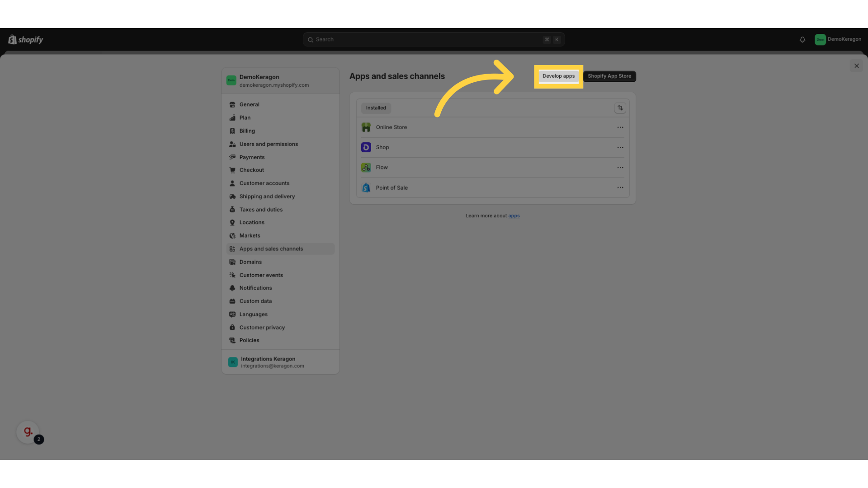This screenshot has height=488, width=868.
Task: Click the Shipping and delivery truck icon
Action: pos(232,197)
